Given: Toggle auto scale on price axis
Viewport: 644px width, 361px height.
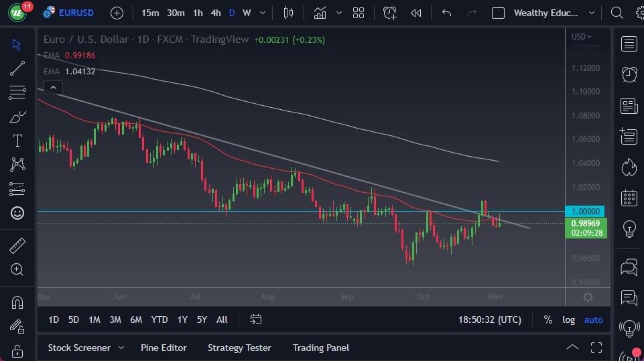Looking at the screenshot, I should point(593,319).
